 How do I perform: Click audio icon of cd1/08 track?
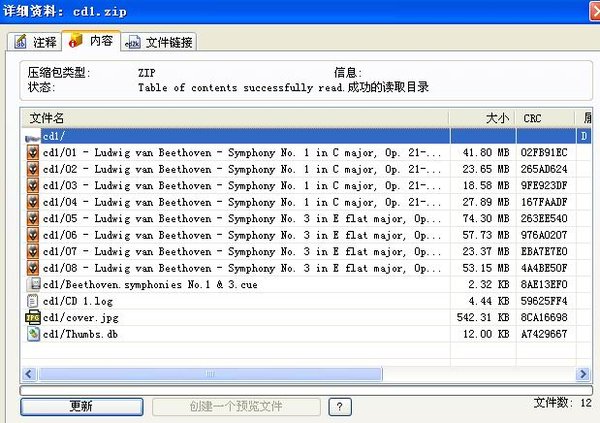(33, 268)
